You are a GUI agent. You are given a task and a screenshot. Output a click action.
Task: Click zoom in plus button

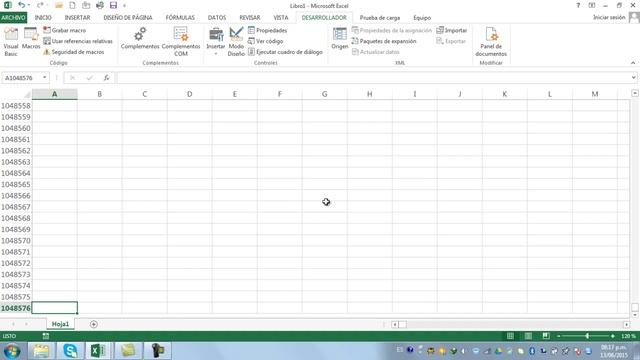pos(613,336)
